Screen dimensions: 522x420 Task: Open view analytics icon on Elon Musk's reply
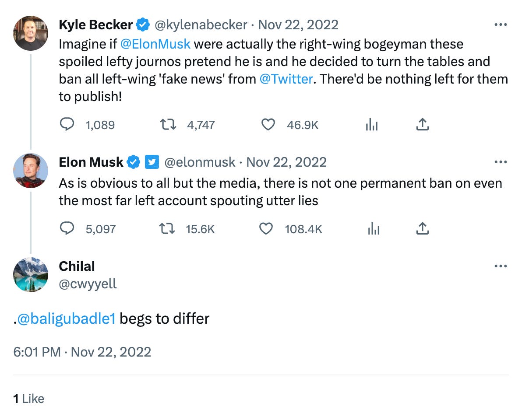[373, 228]
